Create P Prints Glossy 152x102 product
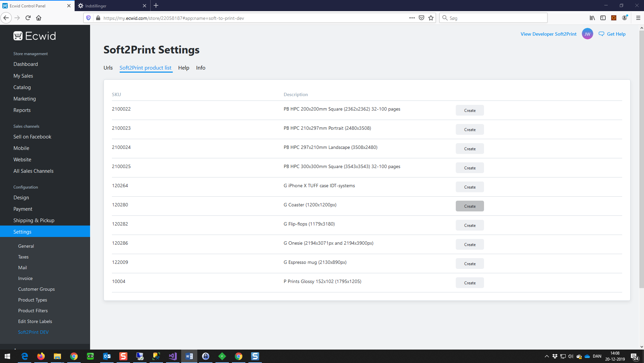644x363 pixels. click(x=470, y=283)
